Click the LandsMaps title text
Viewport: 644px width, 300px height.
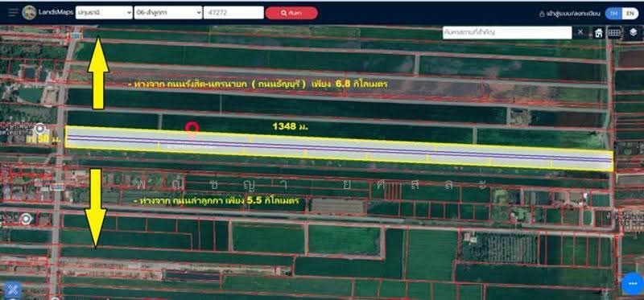pos(56,13)
